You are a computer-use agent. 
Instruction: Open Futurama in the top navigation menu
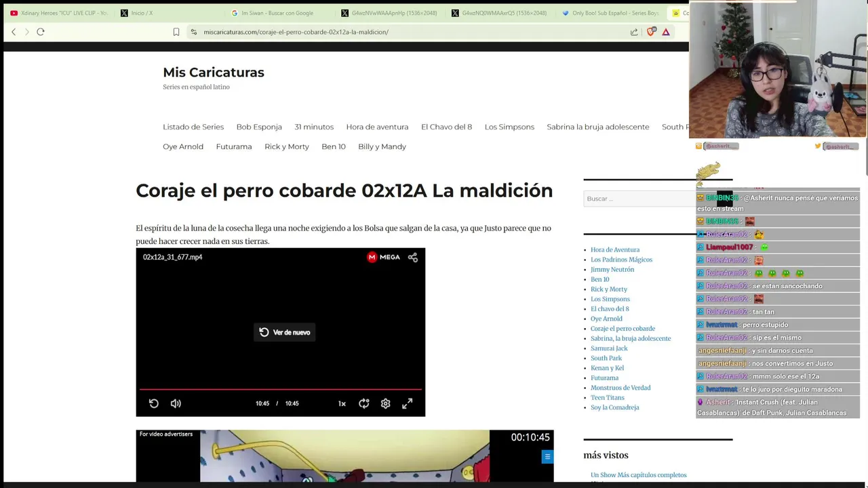tap(234, 146)
